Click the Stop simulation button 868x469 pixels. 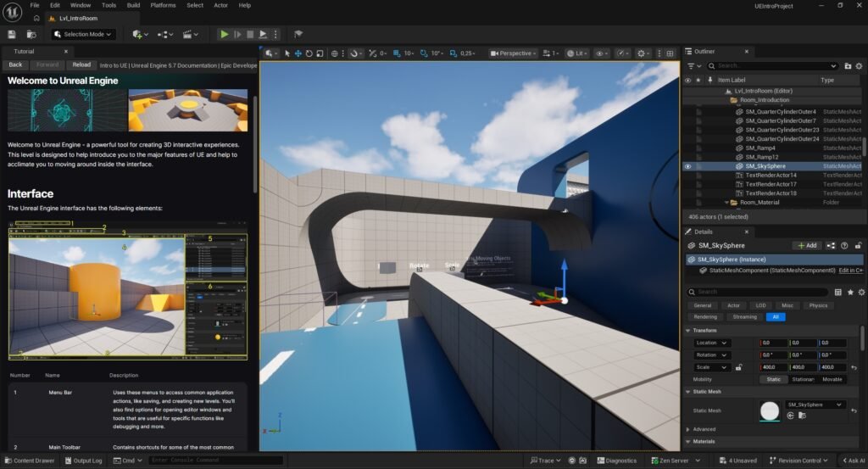[x=250, y=34]
